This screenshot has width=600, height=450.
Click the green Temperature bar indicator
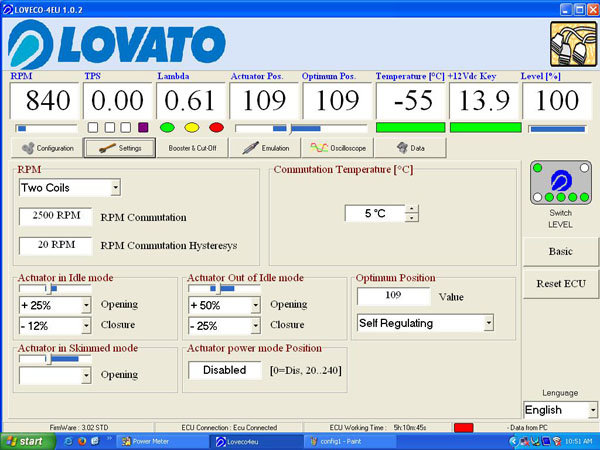pyautogui.click(x=411, y=127)
